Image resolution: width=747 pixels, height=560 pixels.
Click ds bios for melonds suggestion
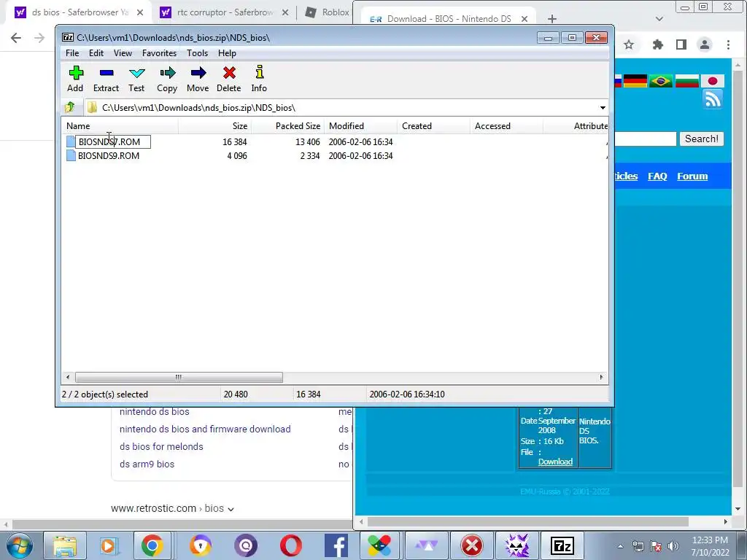pyautogui.click(x=161, y=447)
